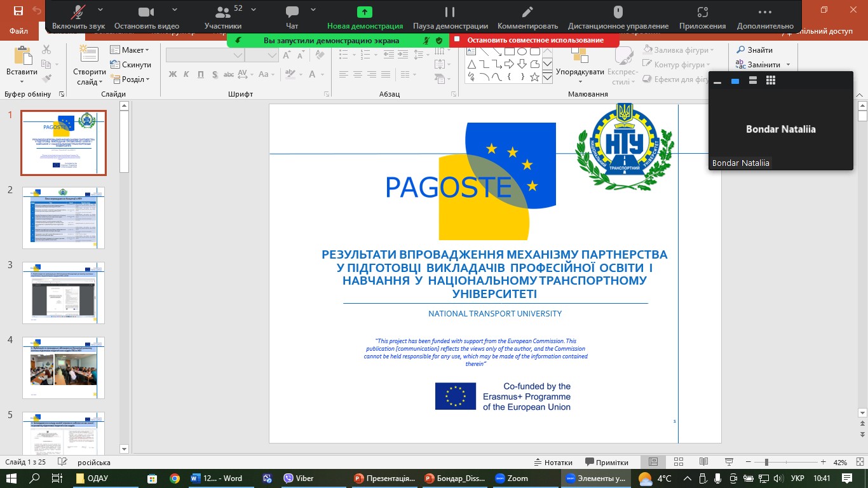
Task: Open the Файл tab
Action: 19,30
